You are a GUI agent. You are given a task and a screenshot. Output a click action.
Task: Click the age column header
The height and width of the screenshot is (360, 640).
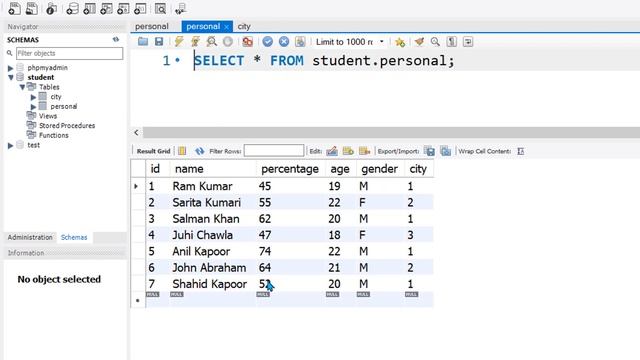[x=340, y=169]
